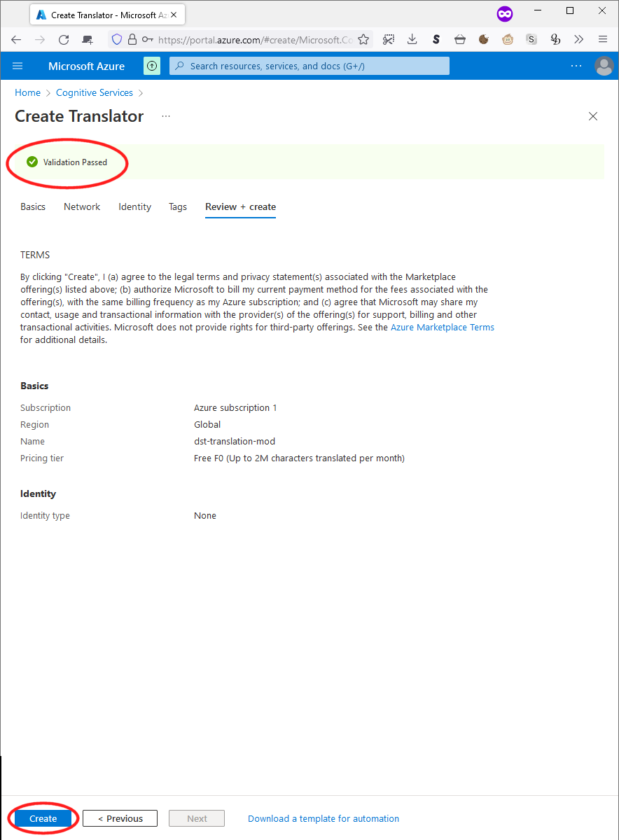Click the Azure subscription 1 value

235,407
